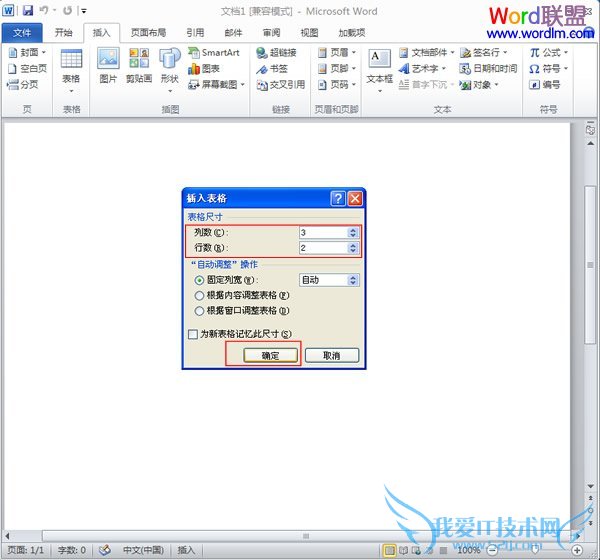Toggle the 插入 insert mode indicator
Viewport: 600px width, 560px height.
(x=186, y=550)
